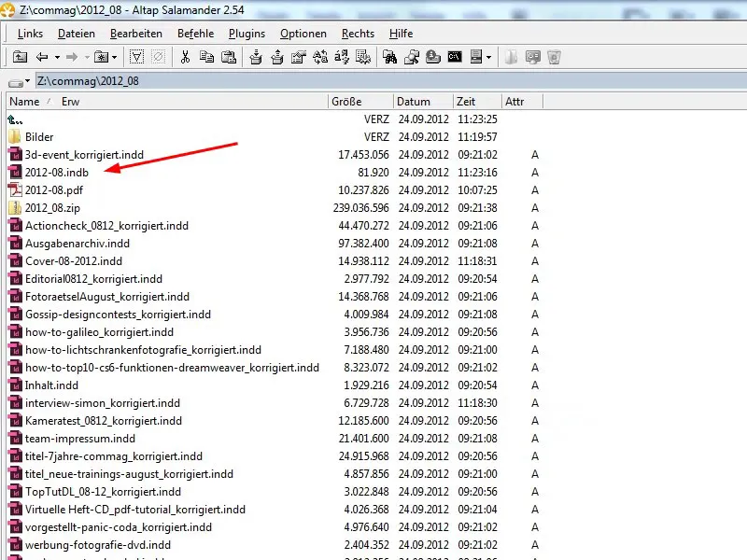Click the Convert files icon
This screenshot has height=560, width=747.
[x=320, y=57]
